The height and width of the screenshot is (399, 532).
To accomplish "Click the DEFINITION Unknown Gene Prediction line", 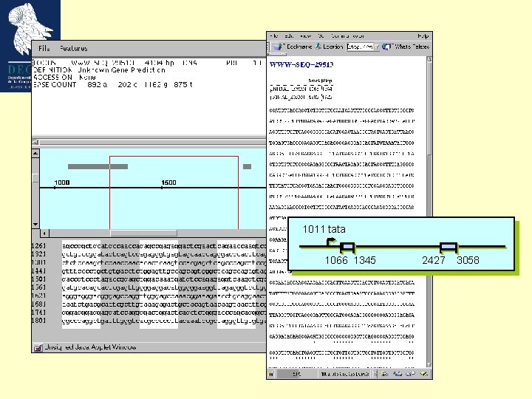I will coord(99,70).
